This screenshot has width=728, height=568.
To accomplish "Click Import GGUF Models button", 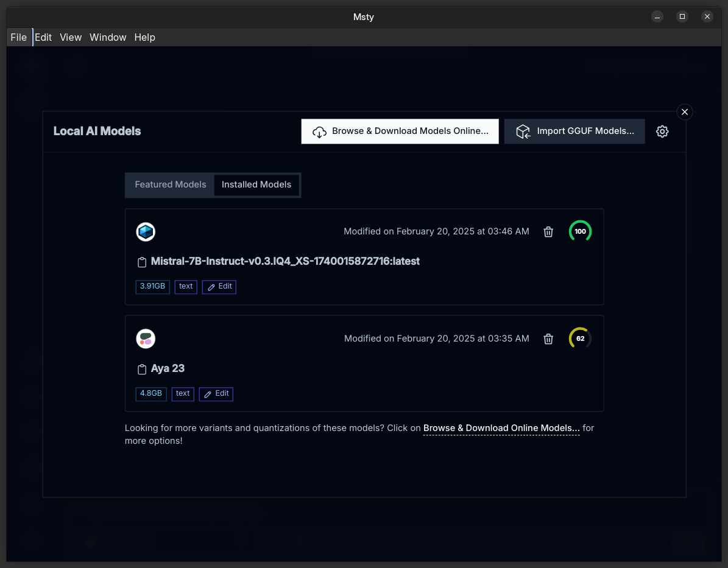I will tap(574, 131).
